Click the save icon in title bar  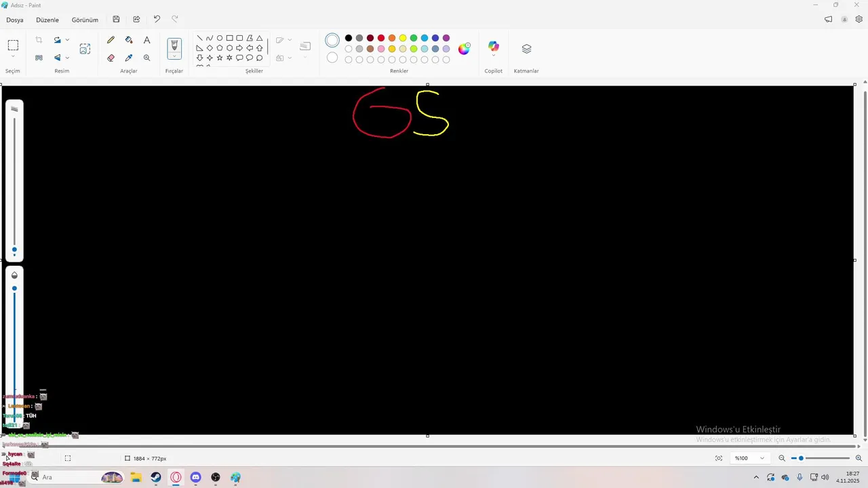tap(116, 20)
